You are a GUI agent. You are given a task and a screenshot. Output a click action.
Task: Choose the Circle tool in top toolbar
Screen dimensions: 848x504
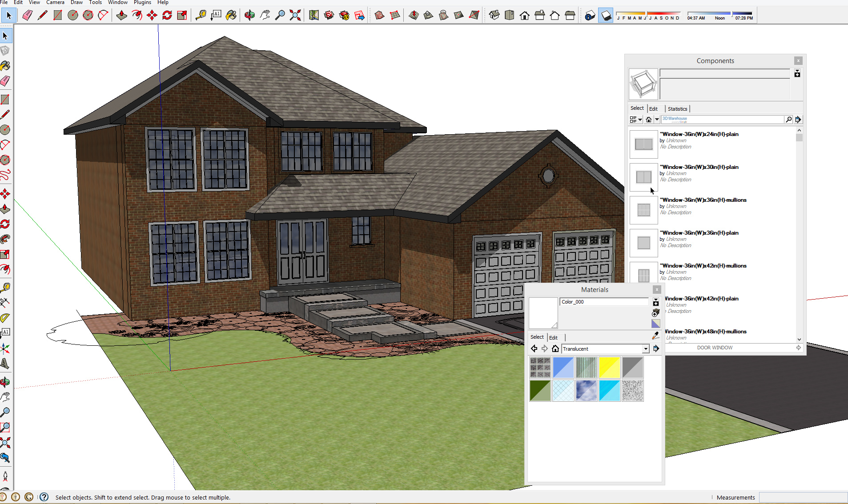click(x=72, y=16)
